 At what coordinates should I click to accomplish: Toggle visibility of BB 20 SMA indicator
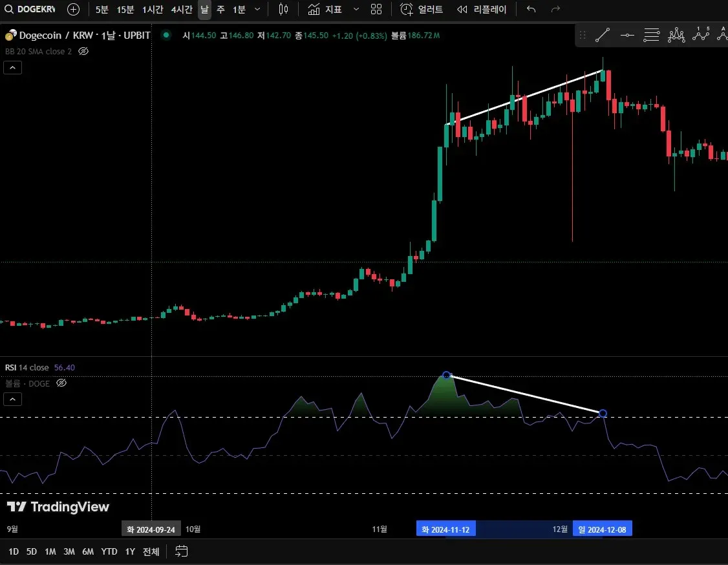click(x=83, y=52)
